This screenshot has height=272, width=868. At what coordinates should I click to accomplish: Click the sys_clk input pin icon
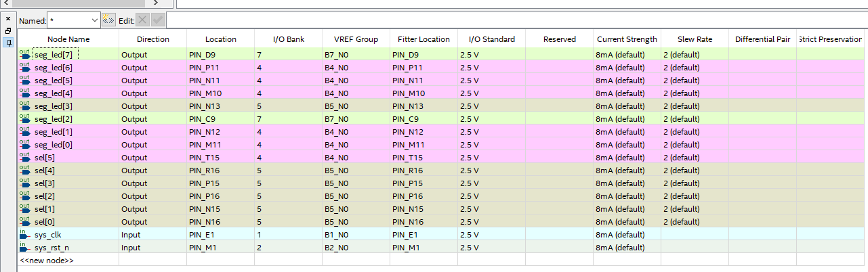coord(25,235)
